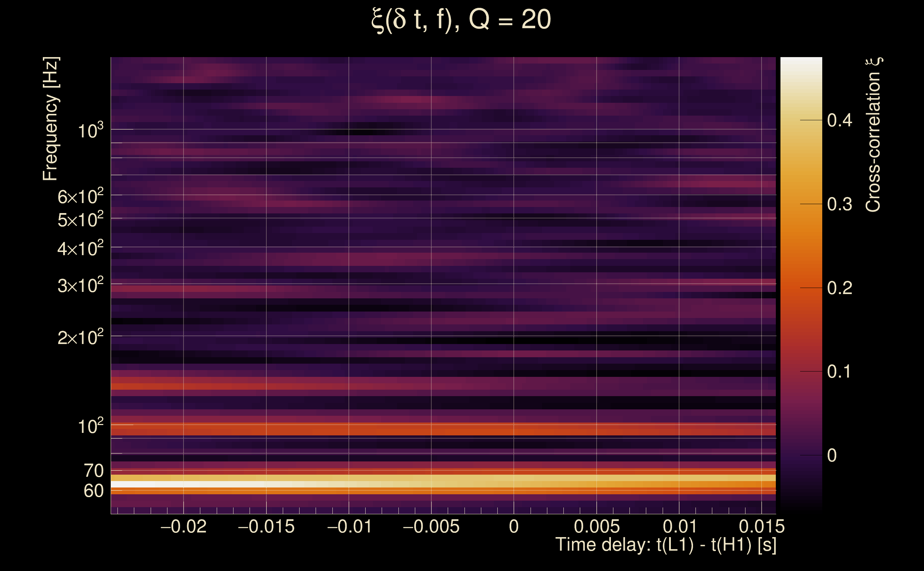Click the 4×10² frequency tick label
Viewport: 924px width, 571px height.
80,248
